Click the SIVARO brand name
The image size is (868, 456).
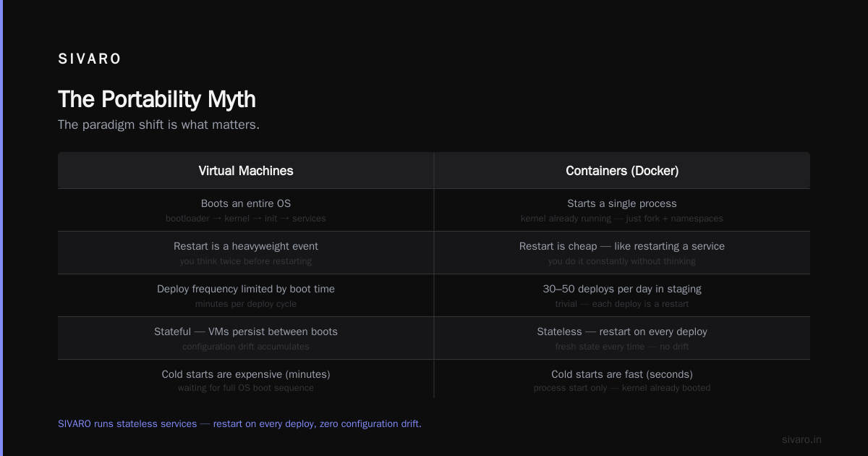[x=90, y=59]
